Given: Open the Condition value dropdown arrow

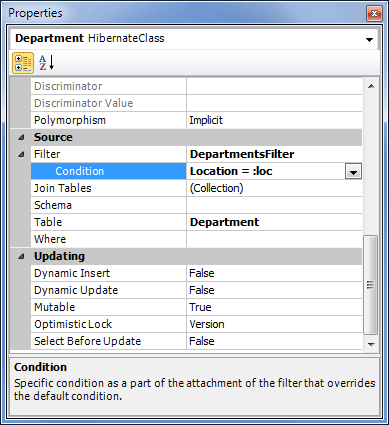Looking at the screenshot, I should (353, 172).
